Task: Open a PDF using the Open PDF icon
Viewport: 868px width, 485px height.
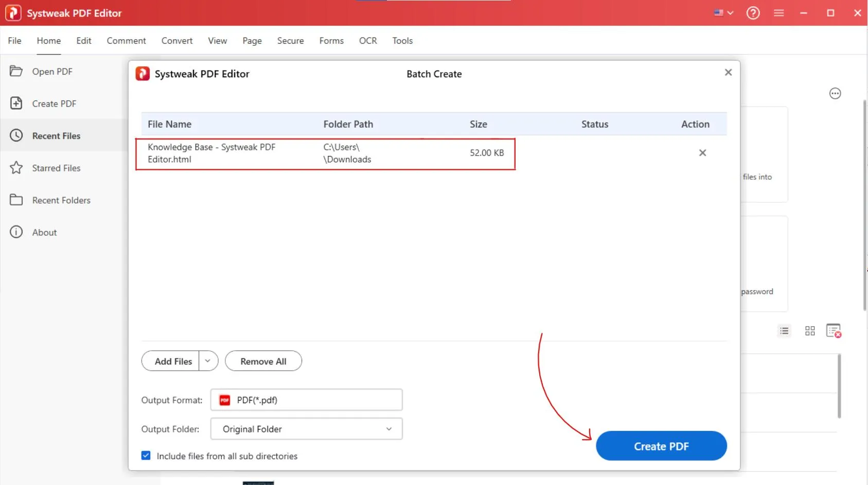Action: pyautogui.click(x=16, y=72)
